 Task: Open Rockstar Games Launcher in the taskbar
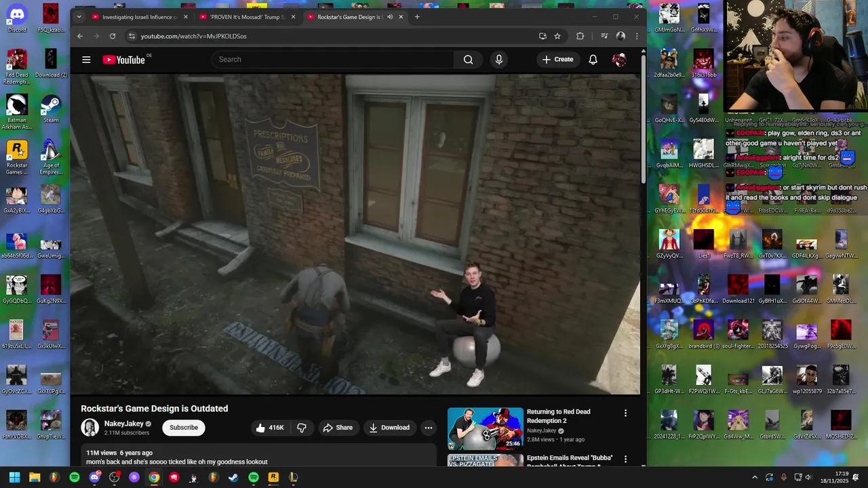[x=273, y=477]
